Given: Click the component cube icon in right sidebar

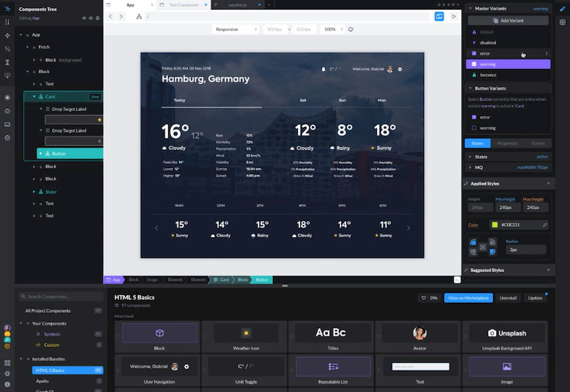Looking at the screenshot, I should [562, 22].
